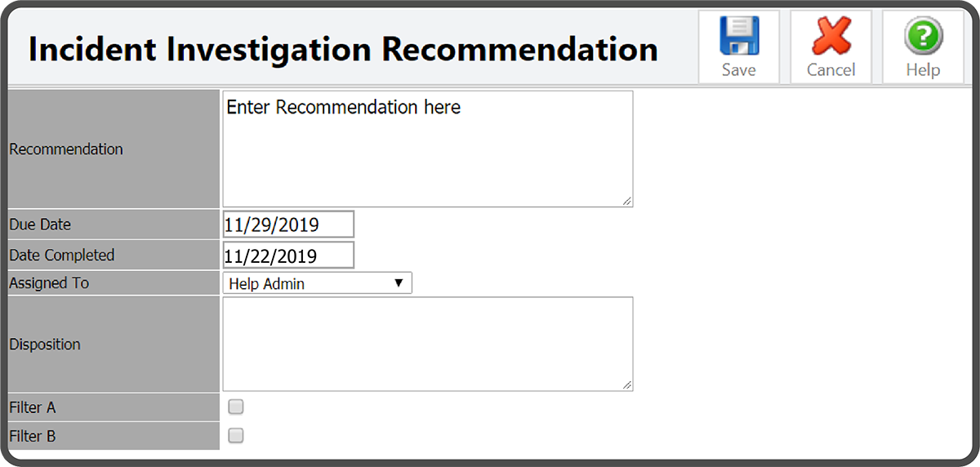Tick the Filter B checkbox
Screen dimensions: 980x467
coord(236,436)
